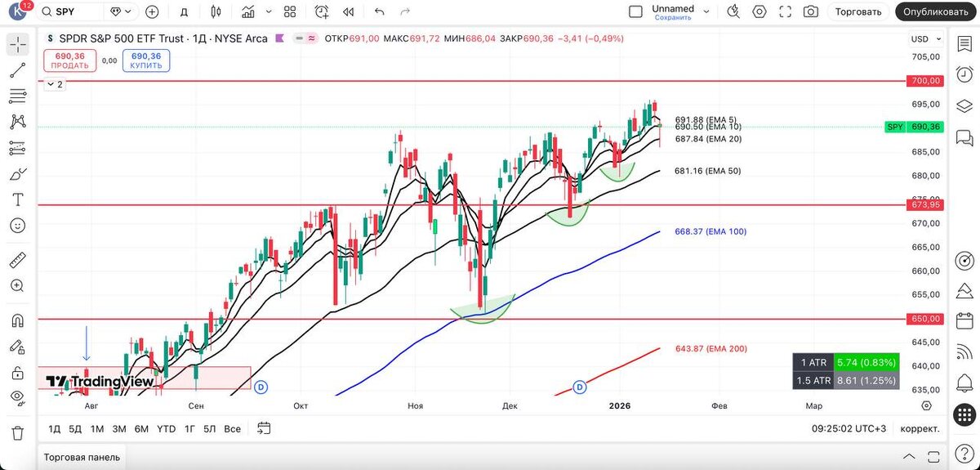Open the chart layout grid selector
980x470 pixels.
(290, 11)
